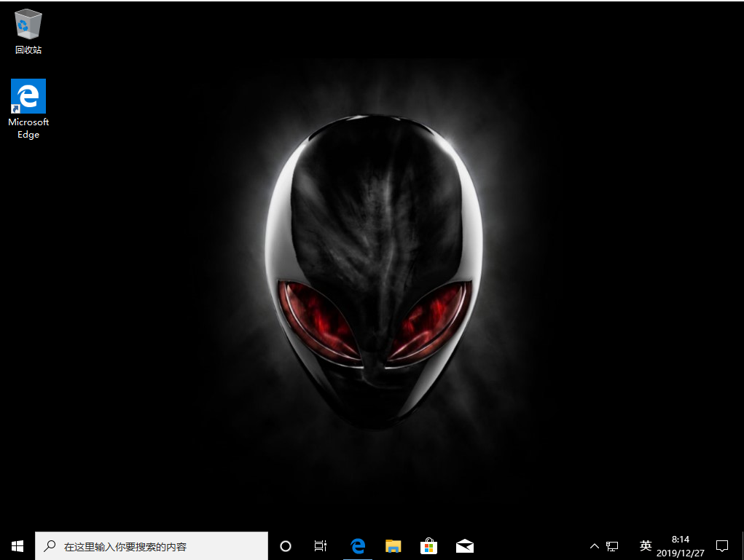
Task: Open the 英 input language switcher
Action: tap(645, 546)
